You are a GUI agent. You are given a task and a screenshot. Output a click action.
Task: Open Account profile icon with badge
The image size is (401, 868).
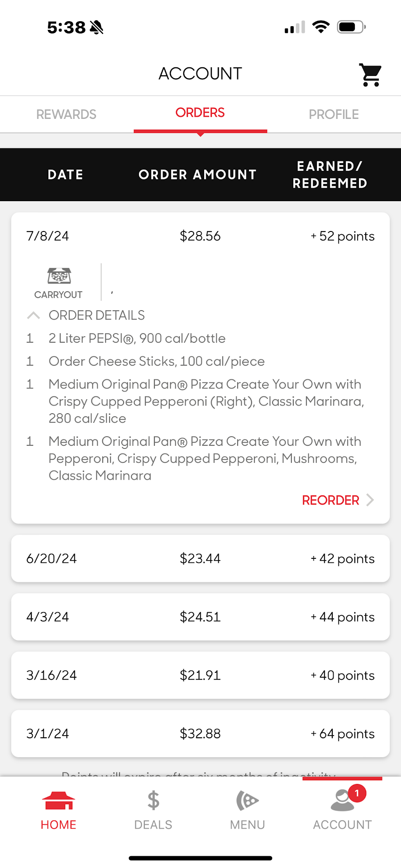point(343,801)
